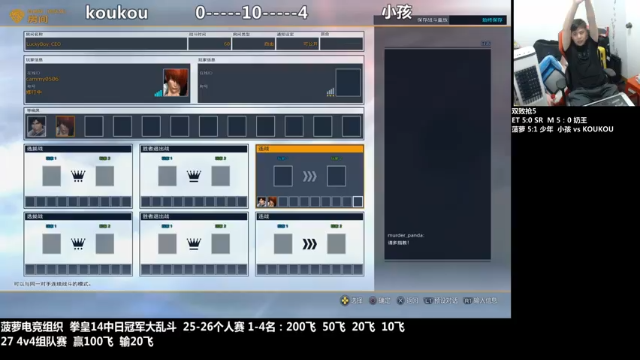Click the cyan signal strength bars icon
This screenshot has width=640, height=360.
158,93
